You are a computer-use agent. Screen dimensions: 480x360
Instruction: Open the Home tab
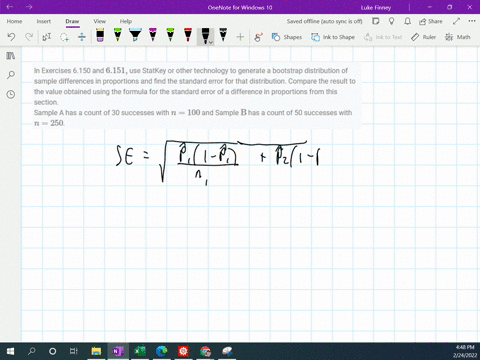[14, 21]
